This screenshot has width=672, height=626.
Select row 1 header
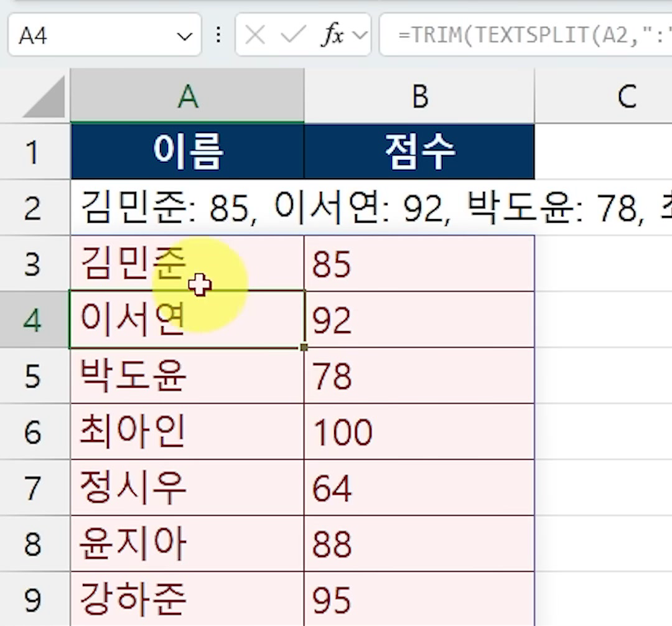click(x=34, y=152)
